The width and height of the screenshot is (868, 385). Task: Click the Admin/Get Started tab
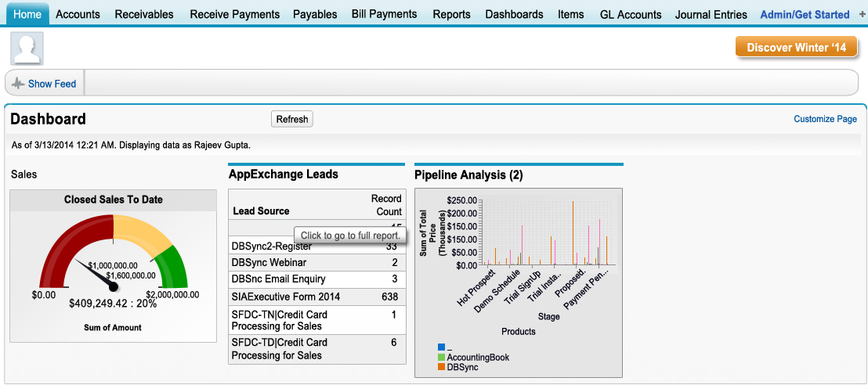tap(805, 14)
